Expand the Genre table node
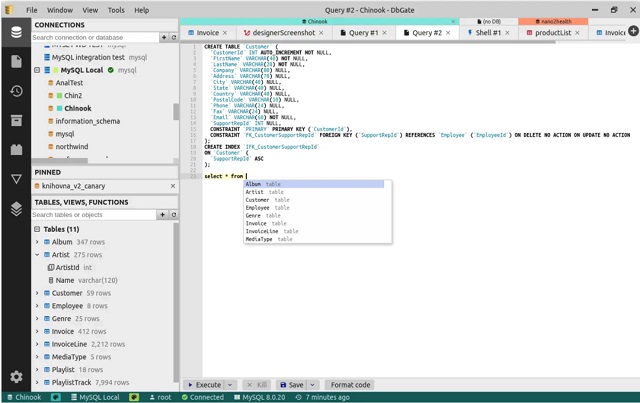This screenshot has height=403, width=640. pos(37,318)
